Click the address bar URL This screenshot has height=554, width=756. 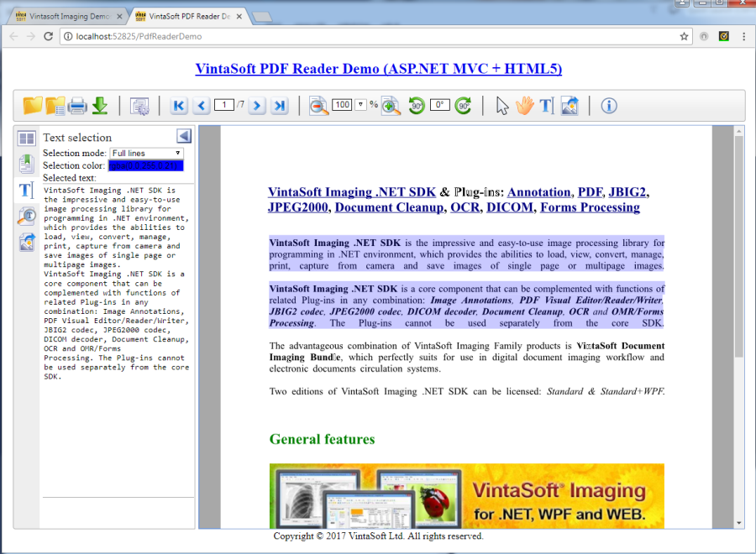click(139, 36)
